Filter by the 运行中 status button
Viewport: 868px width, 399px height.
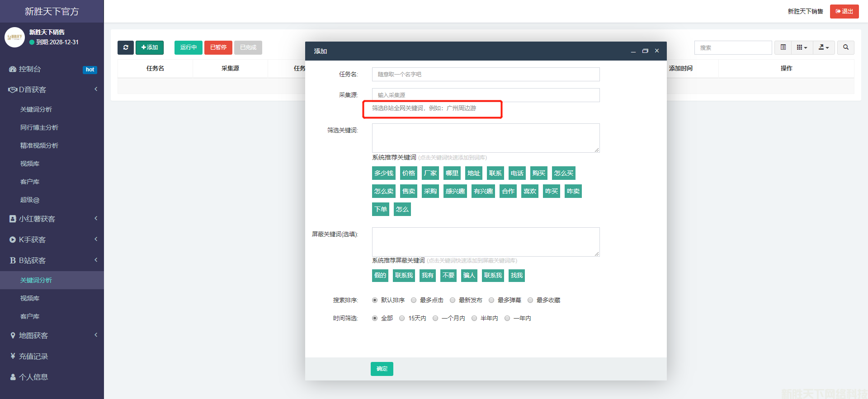point(188,47)
